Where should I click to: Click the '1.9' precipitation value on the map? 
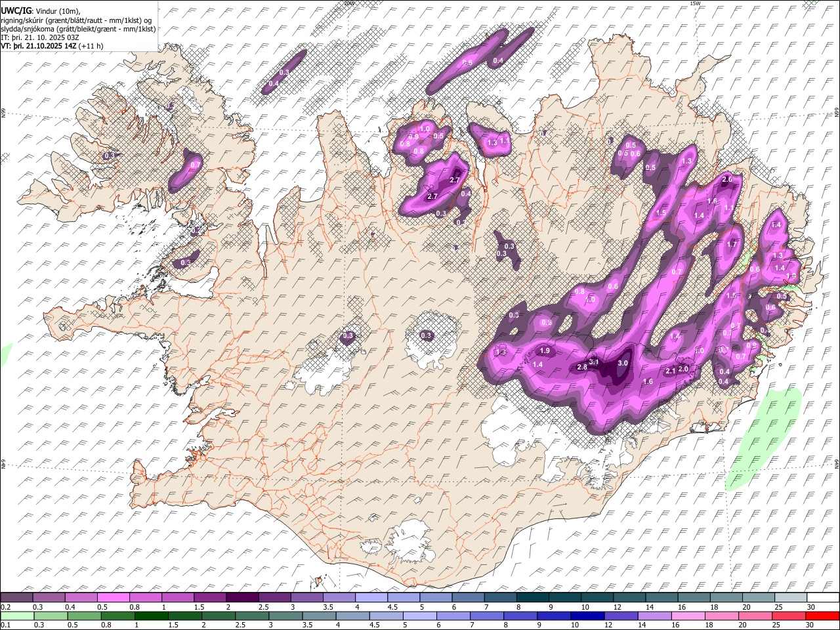click(x=545, y=351)
